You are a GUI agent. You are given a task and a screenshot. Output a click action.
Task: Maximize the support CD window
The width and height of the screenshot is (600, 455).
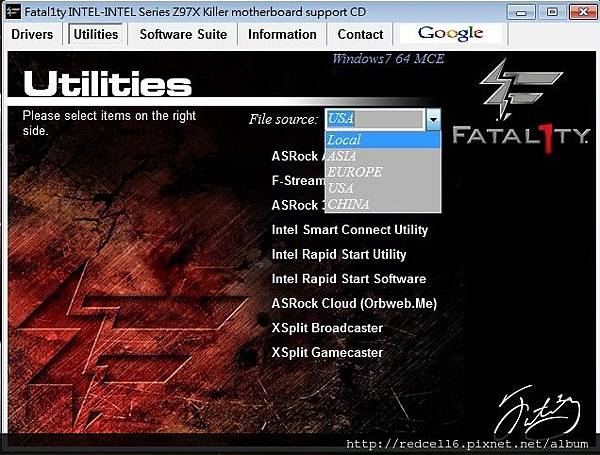point(552,12)
